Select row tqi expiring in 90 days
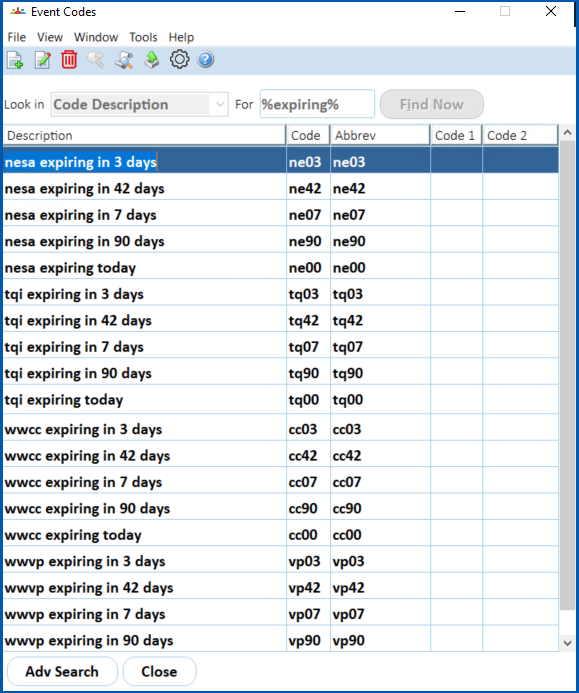 [281, 372]
